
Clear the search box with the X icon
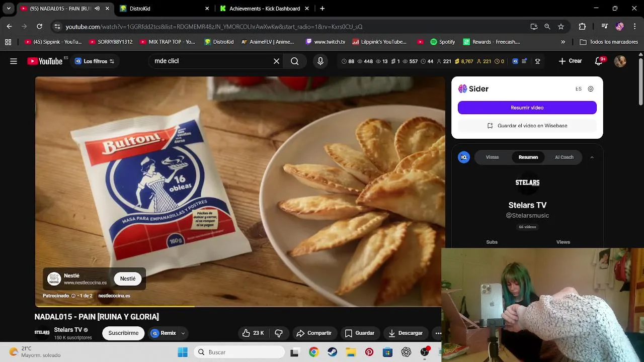(276, 61)
